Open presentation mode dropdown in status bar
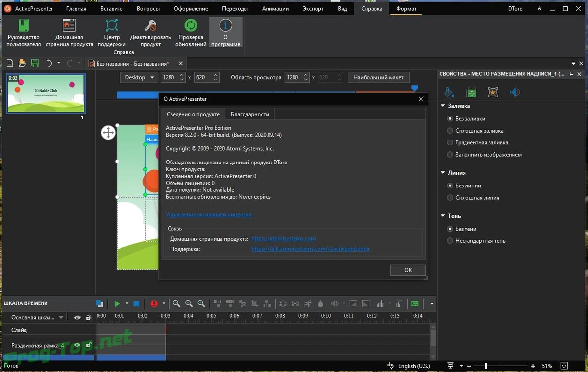 click(461, 366)
